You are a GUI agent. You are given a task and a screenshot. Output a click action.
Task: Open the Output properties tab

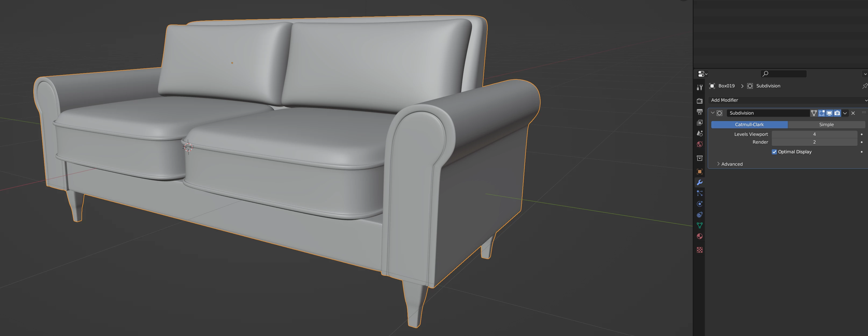(x=699, y=112)
